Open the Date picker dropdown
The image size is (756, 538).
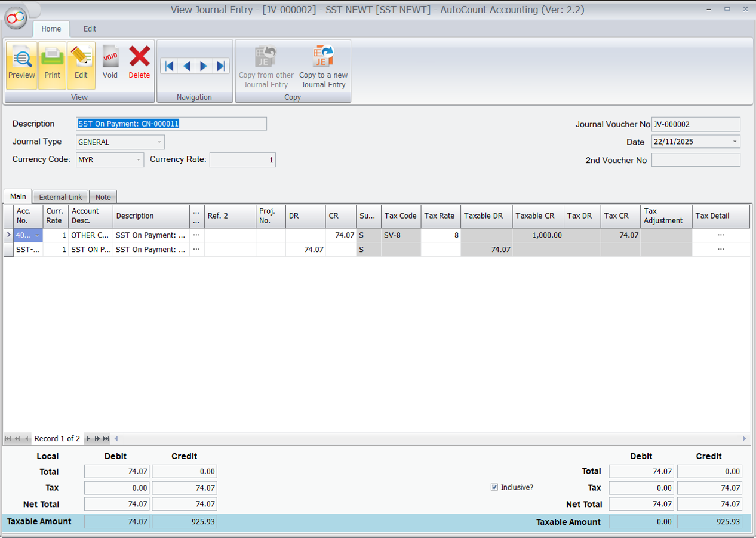pyautogui.click(x=734, y=142)
